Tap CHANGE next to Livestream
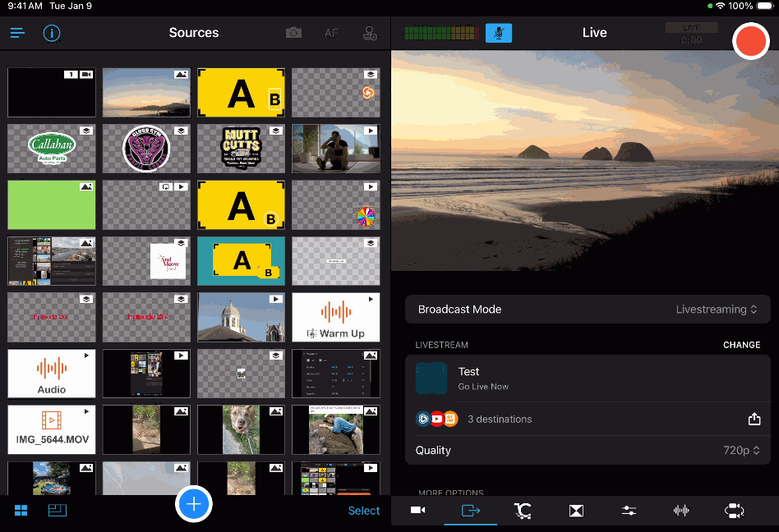 741,345
